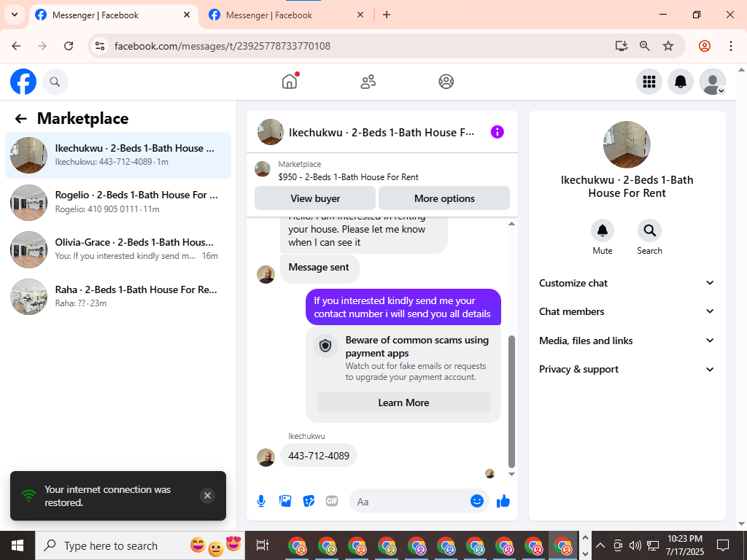Open the Friends icon in top navigation

(368, 82)
